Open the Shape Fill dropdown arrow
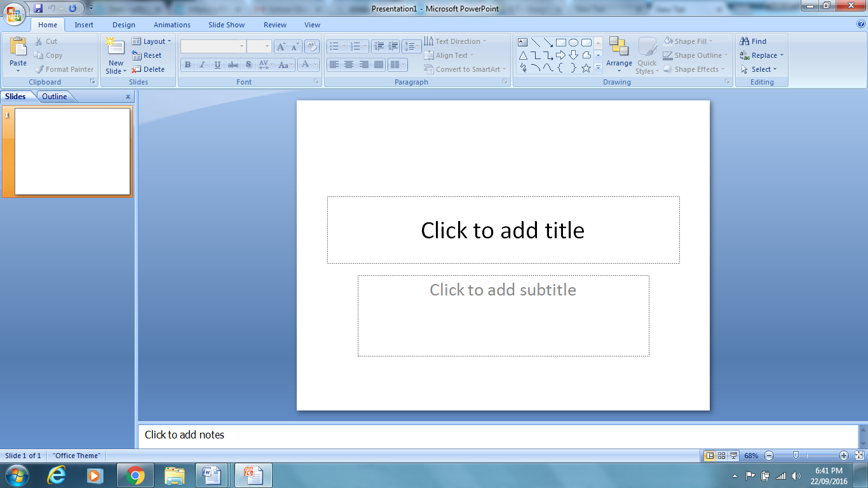Image resolution: width=868 pixels, height=488 pixels. click(711, 41)
